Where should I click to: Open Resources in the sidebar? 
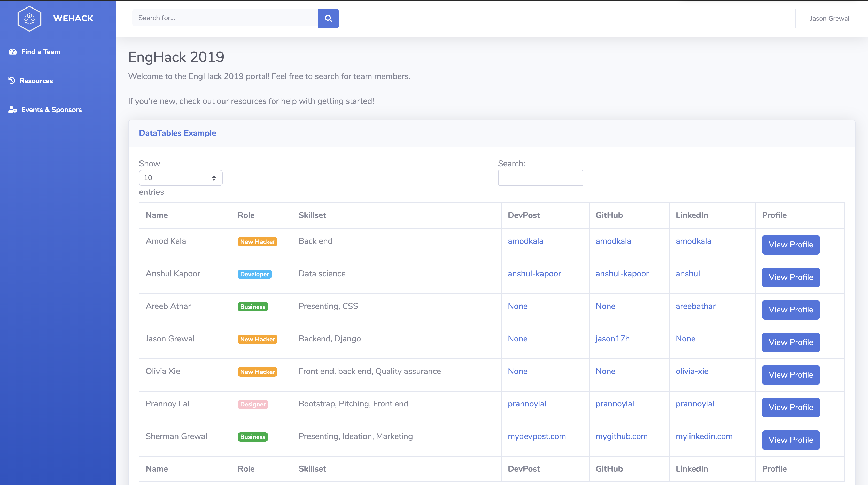[36, 81]
